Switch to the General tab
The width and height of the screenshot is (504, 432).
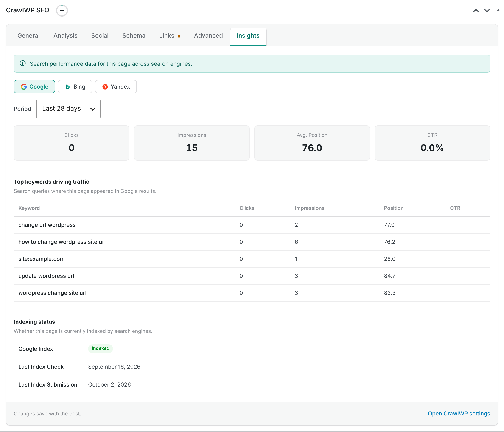pos(28,36)
